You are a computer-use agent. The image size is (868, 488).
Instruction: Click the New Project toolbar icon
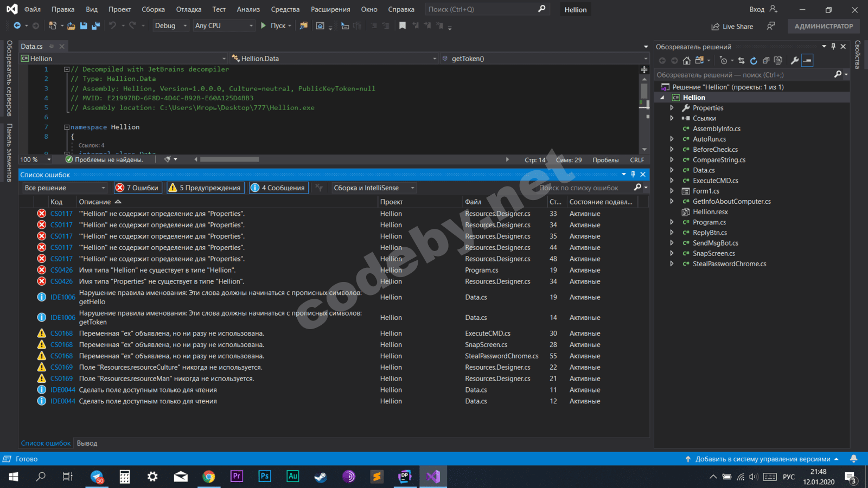point(53,25)
